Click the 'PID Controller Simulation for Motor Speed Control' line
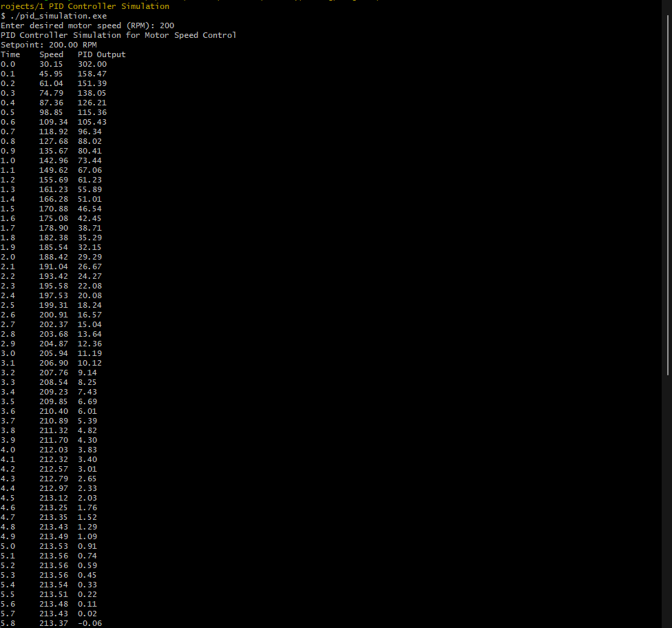This screenshot has height=628, width=672. point(118,35)
